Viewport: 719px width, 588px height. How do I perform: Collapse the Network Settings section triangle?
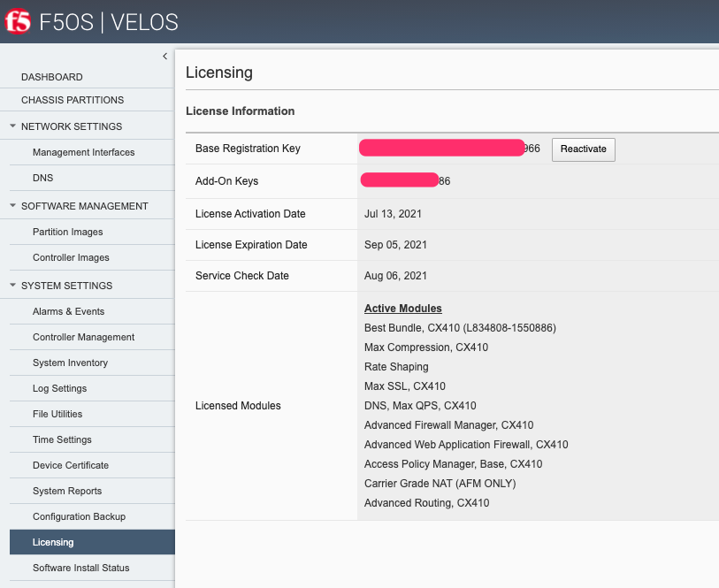pos(13,126)
